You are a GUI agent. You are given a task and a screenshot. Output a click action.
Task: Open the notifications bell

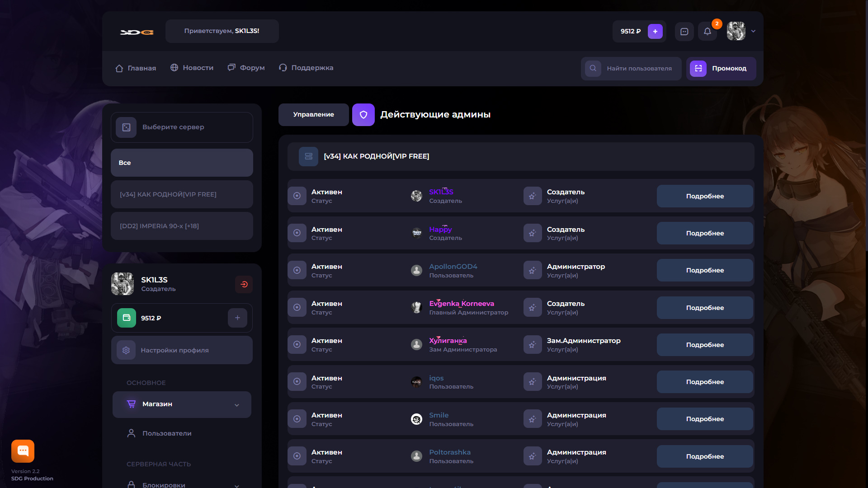[x=708, y=32]
